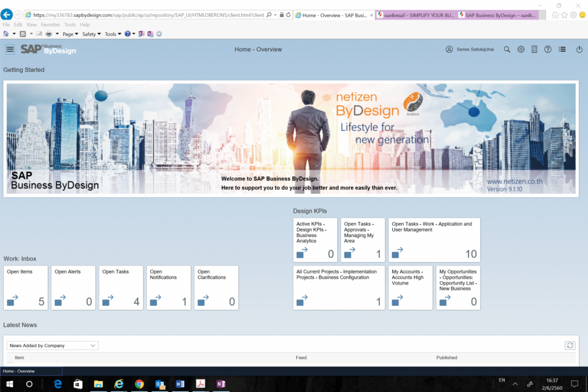This screenshot has width=588, height=392.
Task: Launch the Open Tasks tile arrow icon
Action: [108, 300]
